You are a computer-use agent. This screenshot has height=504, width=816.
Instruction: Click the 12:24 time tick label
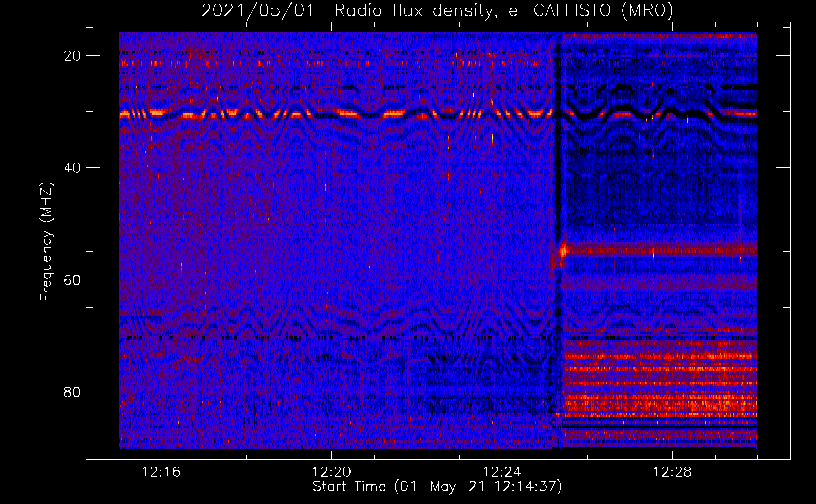502,472
